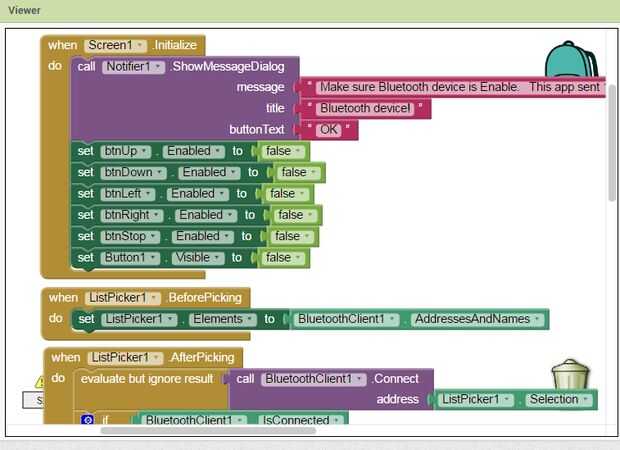The width and height of the screenshot is (620, 450).
Task: Click the blue mutator gear on if block
Action: (x=87, y=420)
